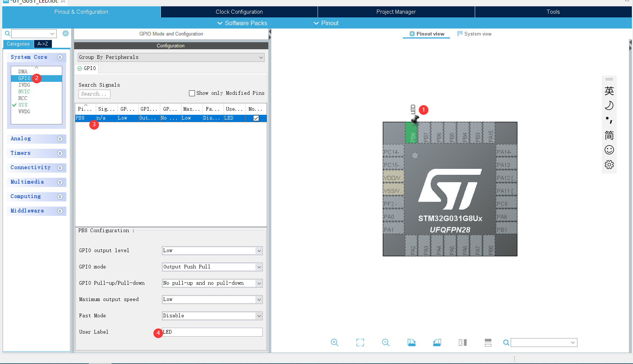
Task: Click the Search Signals input field
Action: [95, 94]
